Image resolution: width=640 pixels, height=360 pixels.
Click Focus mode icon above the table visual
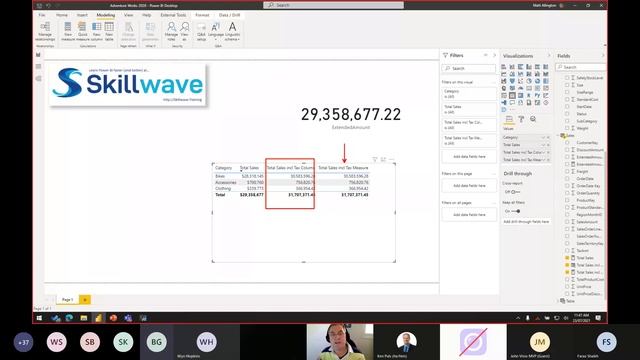383,159
